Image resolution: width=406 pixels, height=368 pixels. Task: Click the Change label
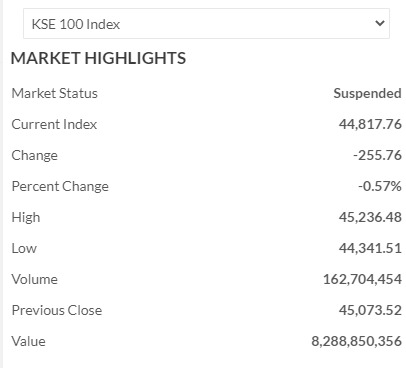[x=35, y=156]
